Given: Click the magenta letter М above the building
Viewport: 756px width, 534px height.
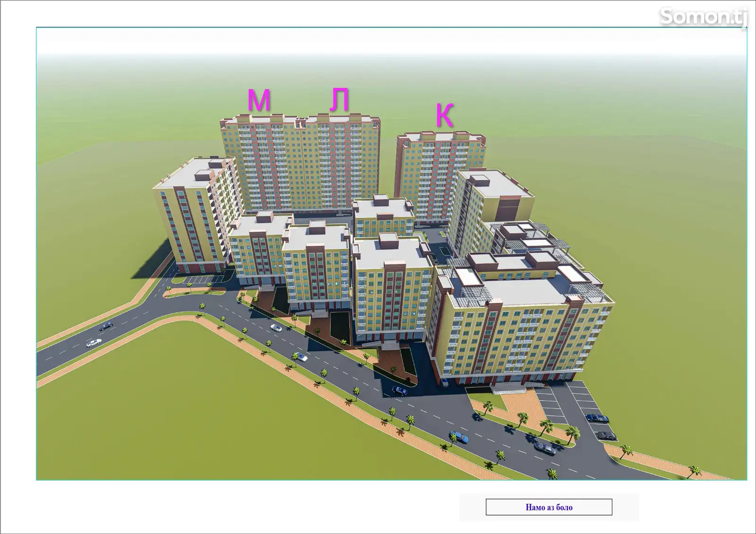Looking at the screenshot, I should pyautogui.click(x=259, y=100).
